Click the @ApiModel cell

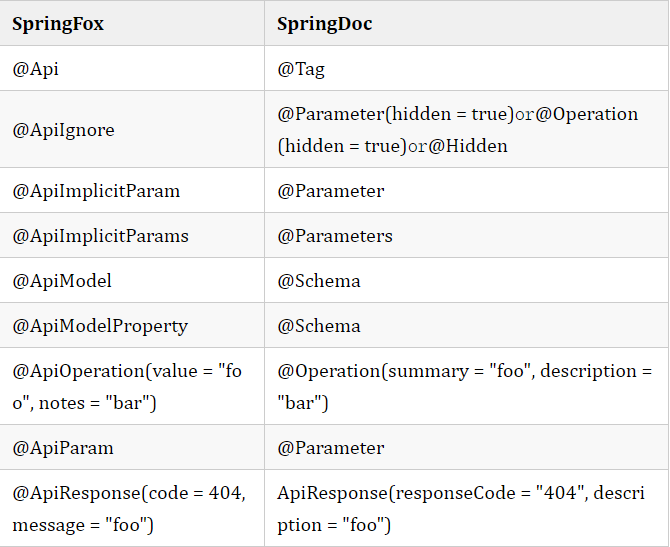pos(62,280)
